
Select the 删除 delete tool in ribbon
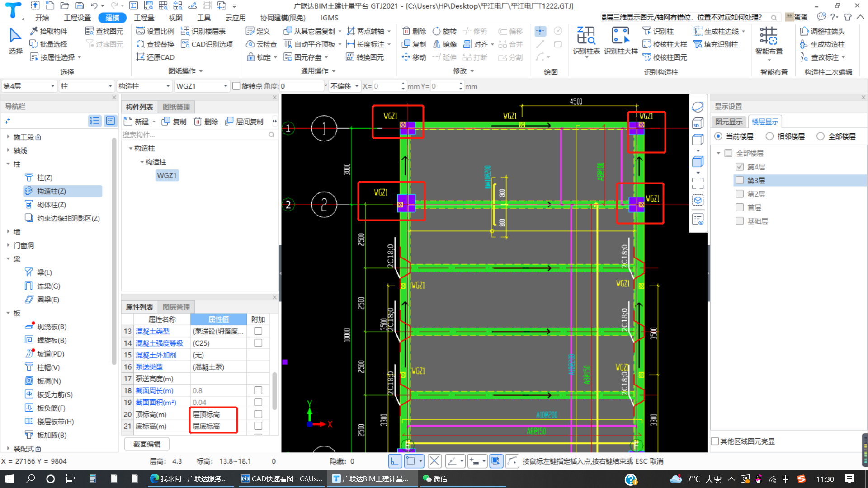coord(415,31)
